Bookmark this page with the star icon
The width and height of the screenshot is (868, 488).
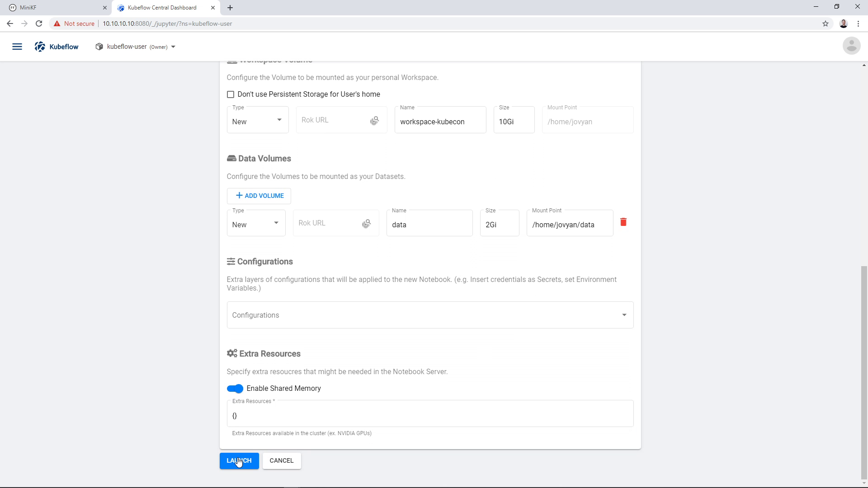click(826, 23)
